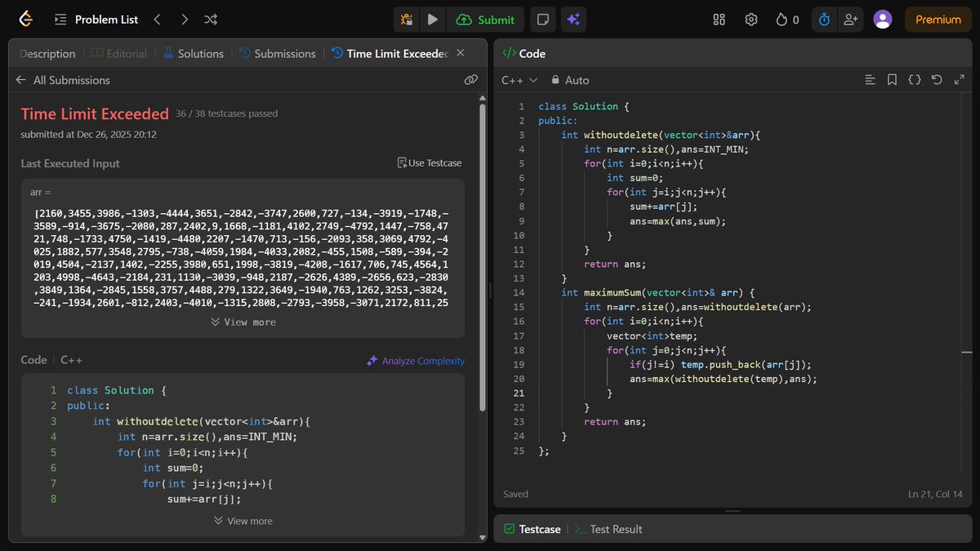Click the timer stopwatch icon
Viewport: 980px width, 551px height.
pyautogui.click(x=824, y=20)
